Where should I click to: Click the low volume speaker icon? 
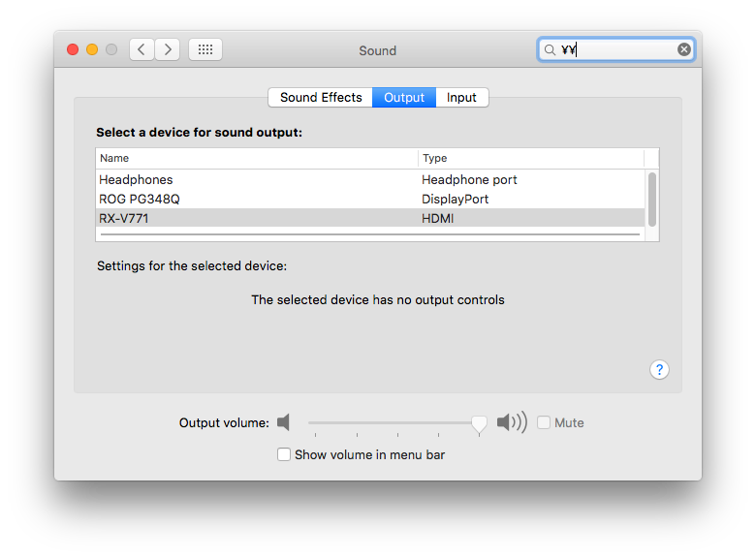tap(283, 422)
